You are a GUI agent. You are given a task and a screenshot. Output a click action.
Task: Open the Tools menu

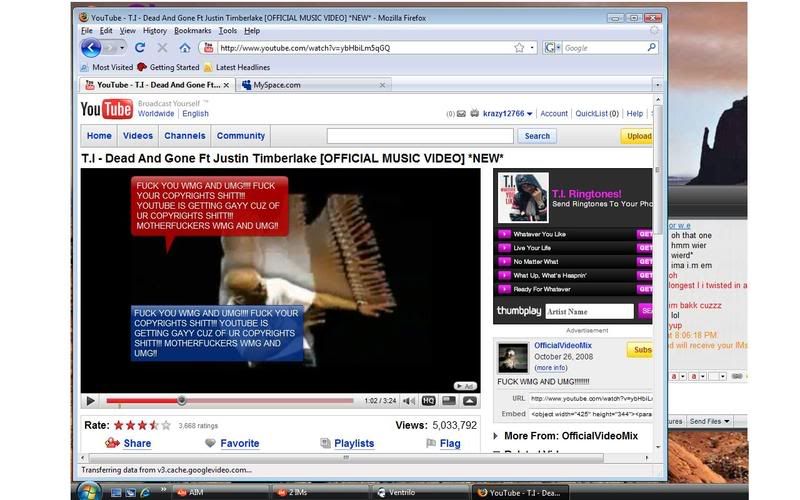point(228,31)
